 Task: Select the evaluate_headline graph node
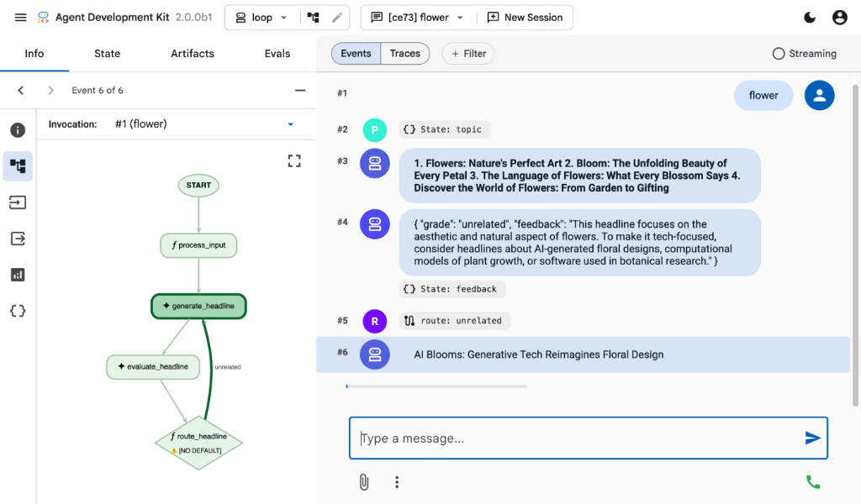pyautogui.click(x=153, y=366)
